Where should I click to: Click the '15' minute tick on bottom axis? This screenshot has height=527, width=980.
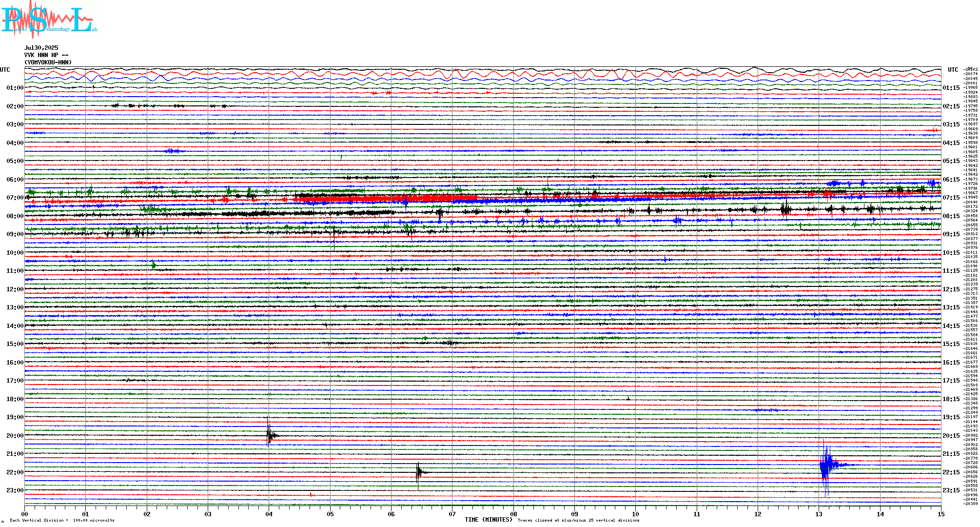click(941, 514)
